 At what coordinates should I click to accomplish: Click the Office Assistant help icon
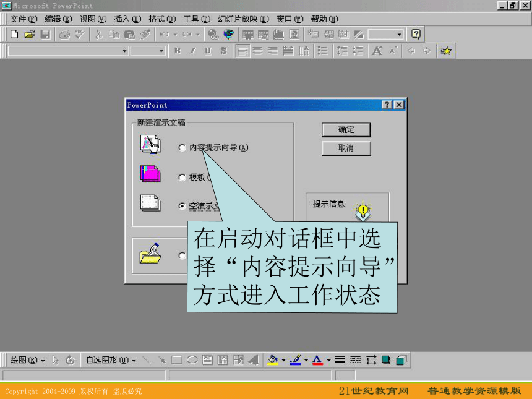416,34
